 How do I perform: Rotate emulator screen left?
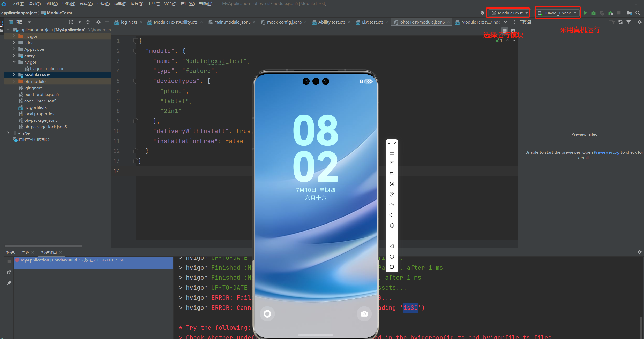[x=392, y=184]
